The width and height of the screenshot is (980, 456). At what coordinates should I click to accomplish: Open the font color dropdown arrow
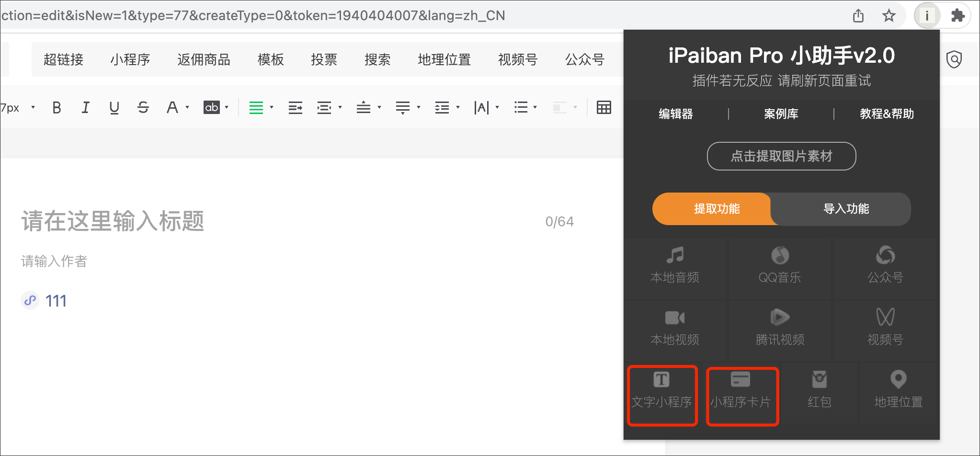coord(187,108)
